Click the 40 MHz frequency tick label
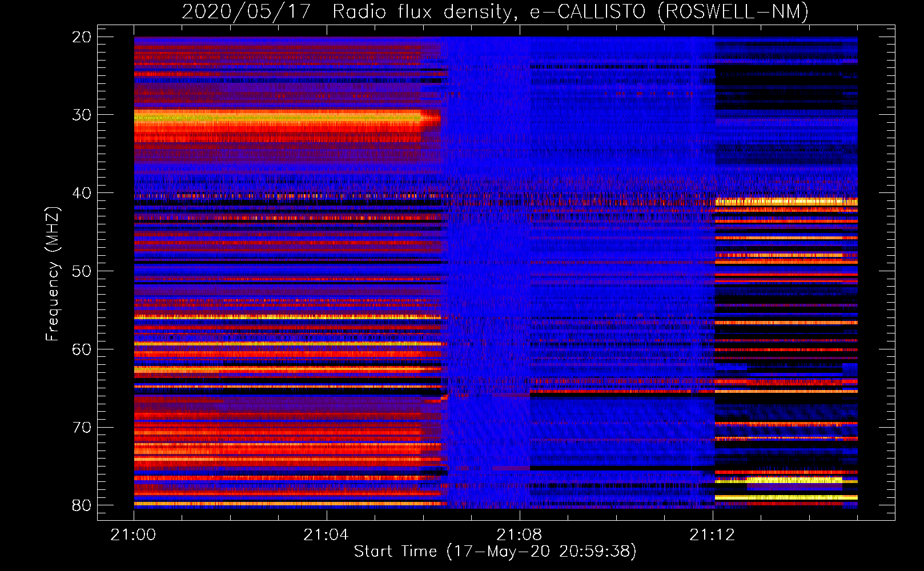This screenshot has width=924, height=571. 82,193
